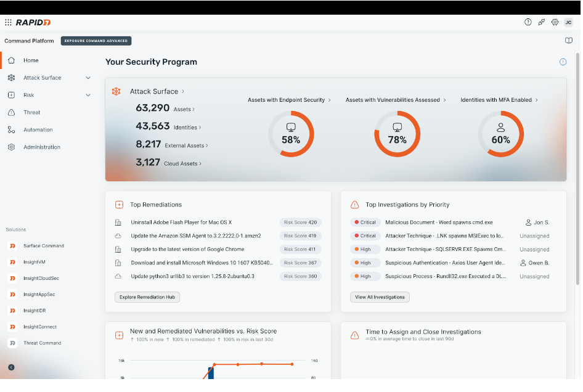Open settings gear icon in header
The width and height of the screenshot is (583, 392).
(555, 22)
